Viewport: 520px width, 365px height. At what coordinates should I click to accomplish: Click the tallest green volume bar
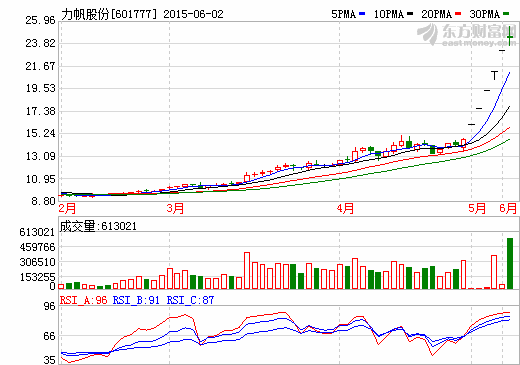pyautogui.click(x=510, y=263)
